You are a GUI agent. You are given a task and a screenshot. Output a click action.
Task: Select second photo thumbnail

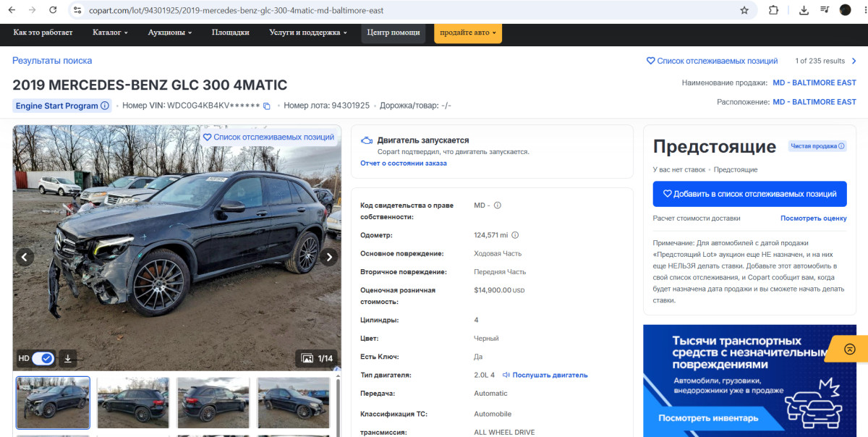point(133,402)
